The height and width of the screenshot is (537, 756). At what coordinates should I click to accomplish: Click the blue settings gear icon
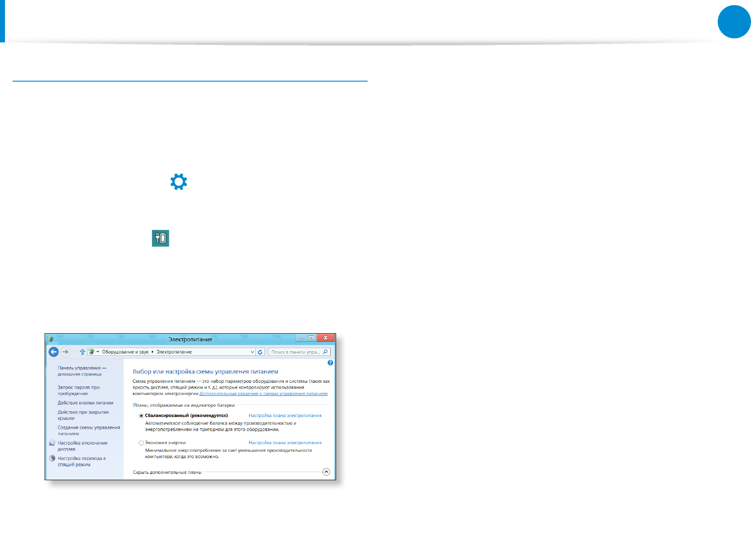coord(179,182)
